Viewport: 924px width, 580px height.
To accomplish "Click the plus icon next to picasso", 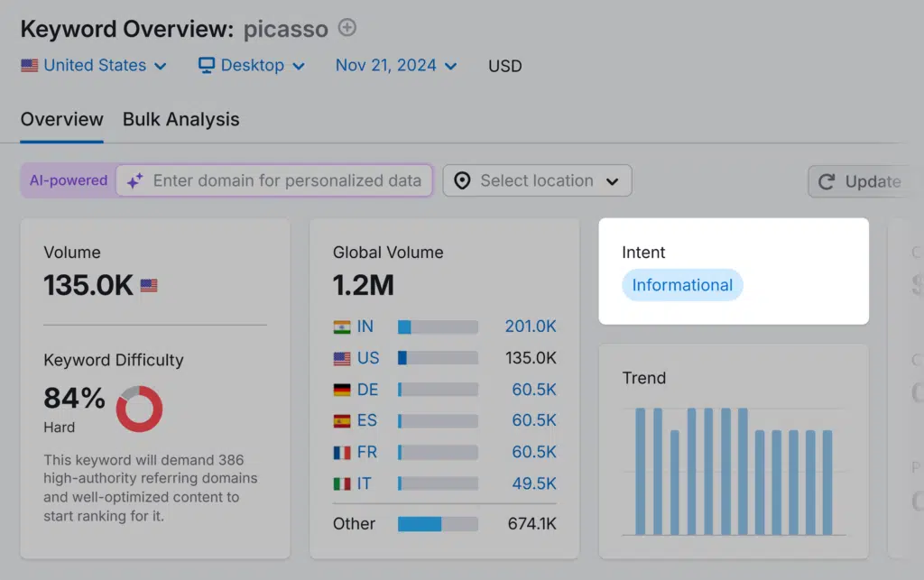I will coord(347,28).
